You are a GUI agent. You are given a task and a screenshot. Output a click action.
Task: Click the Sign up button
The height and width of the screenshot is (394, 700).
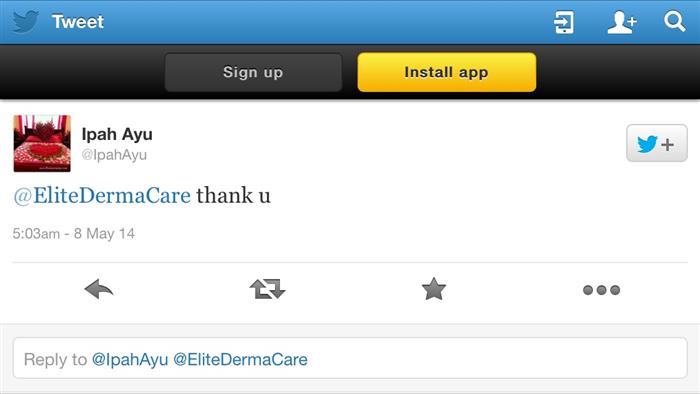click(254, 72)
